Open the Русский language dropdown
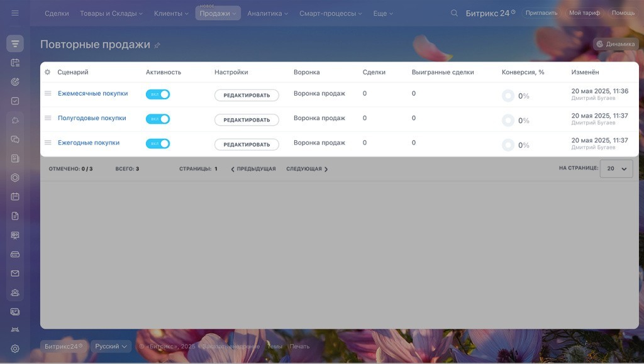The image size is (644, 364). pyautogui.click(x=111, y=346)
